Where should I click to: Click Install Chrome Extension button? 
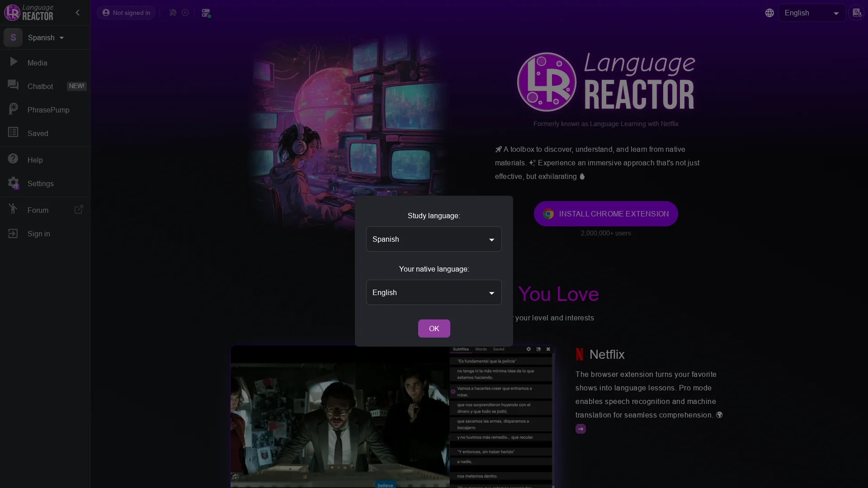pos(606,214)
